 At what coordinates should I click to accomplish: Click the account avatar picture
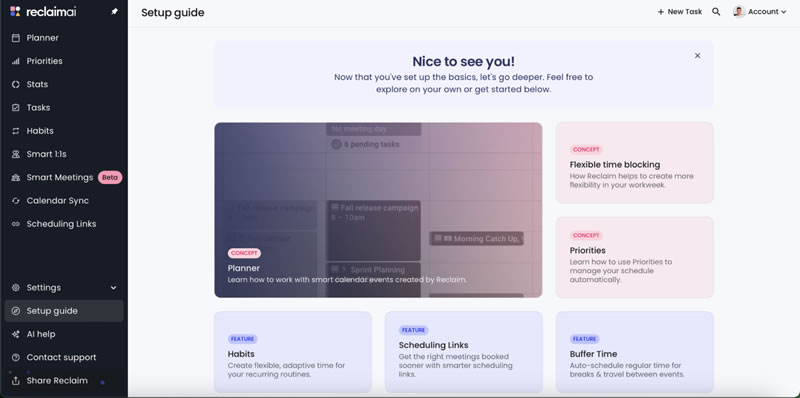pos(739,11)
